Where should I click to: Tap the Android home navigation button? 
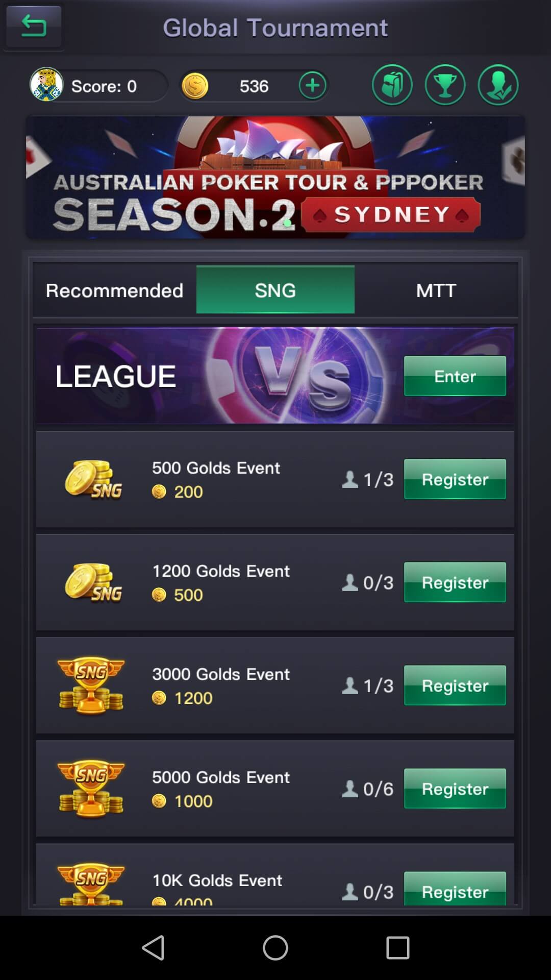click(275, 948)
